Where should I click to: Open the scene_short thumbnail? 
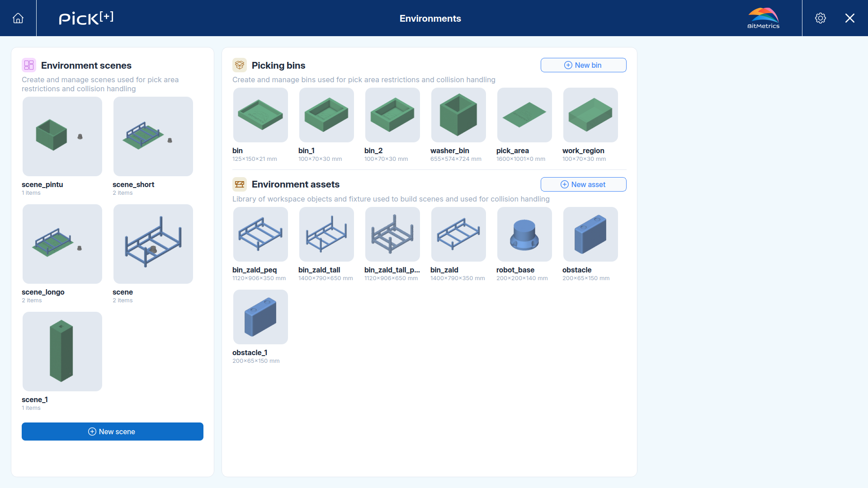(x=153, y=136)
